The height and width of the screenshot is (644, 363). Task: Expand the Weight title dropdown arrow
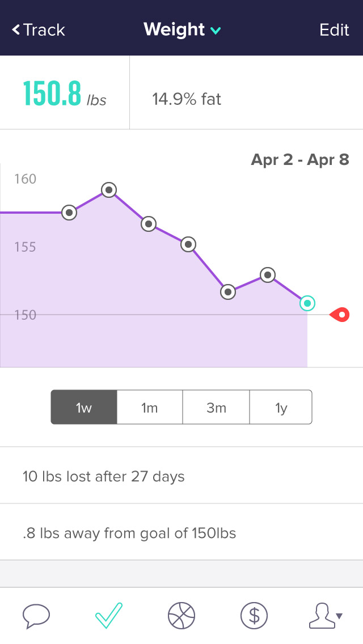[216, 31]
